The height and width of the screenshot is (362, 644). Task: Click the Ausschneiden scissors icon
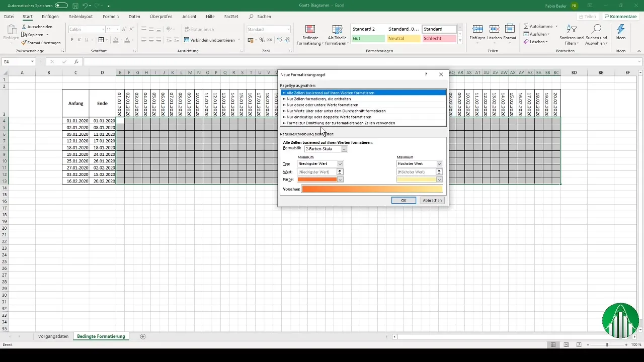tap(24, 27)
